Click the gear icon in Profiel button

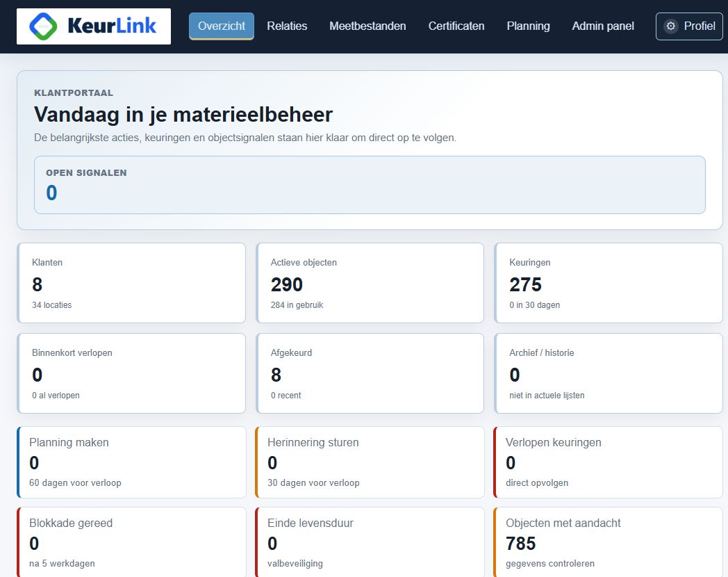coord(670,26)
